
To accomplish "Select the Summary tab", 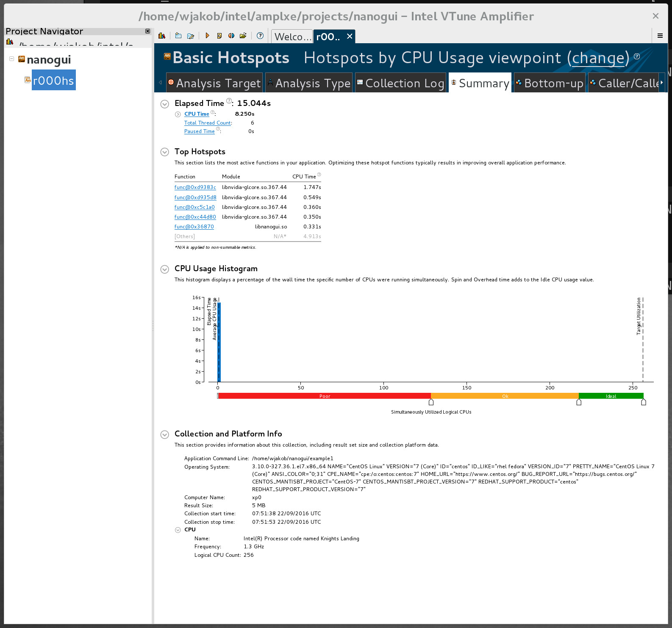I will (480, 83).
